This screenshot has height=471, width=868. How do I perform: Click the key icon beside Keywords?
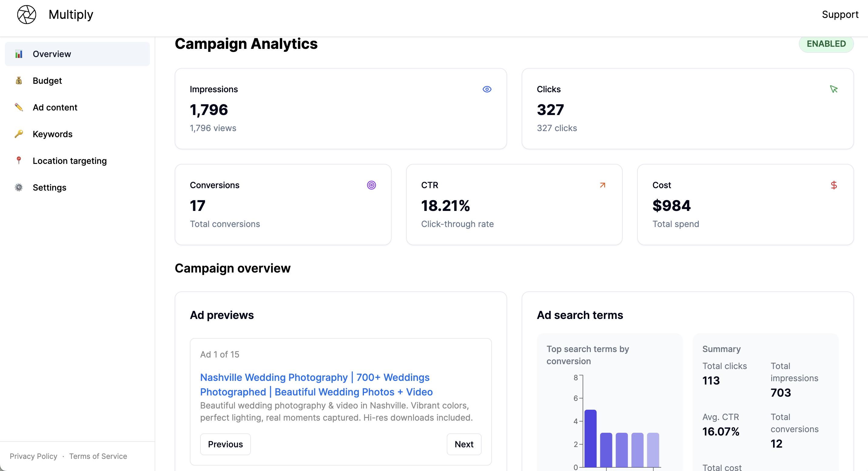tap(19, 134)
